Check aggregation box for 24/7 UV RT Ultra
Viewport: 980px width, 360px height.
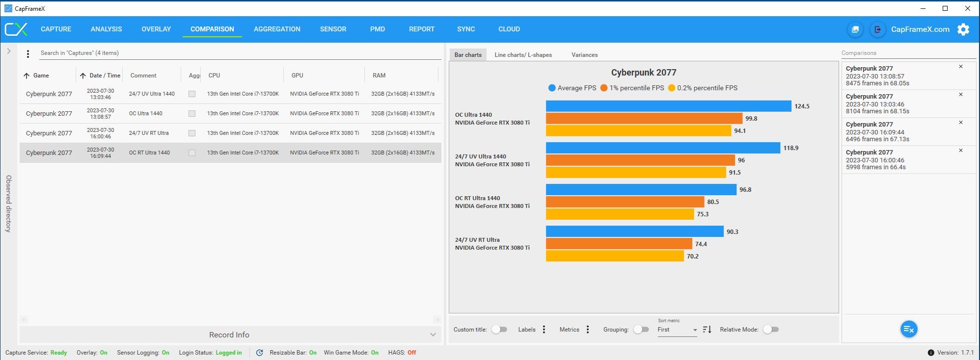pos(192,133)
